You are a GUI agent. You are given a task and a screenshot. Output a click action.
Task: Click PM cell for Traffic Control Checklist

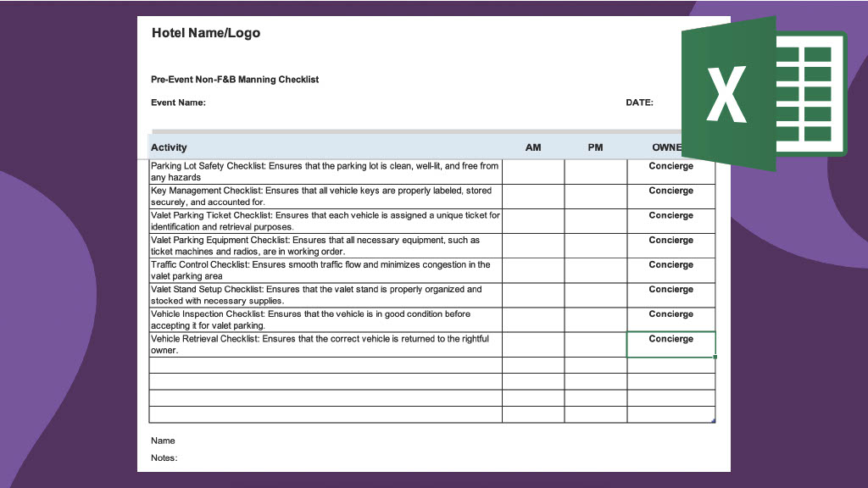coord(596,270)
